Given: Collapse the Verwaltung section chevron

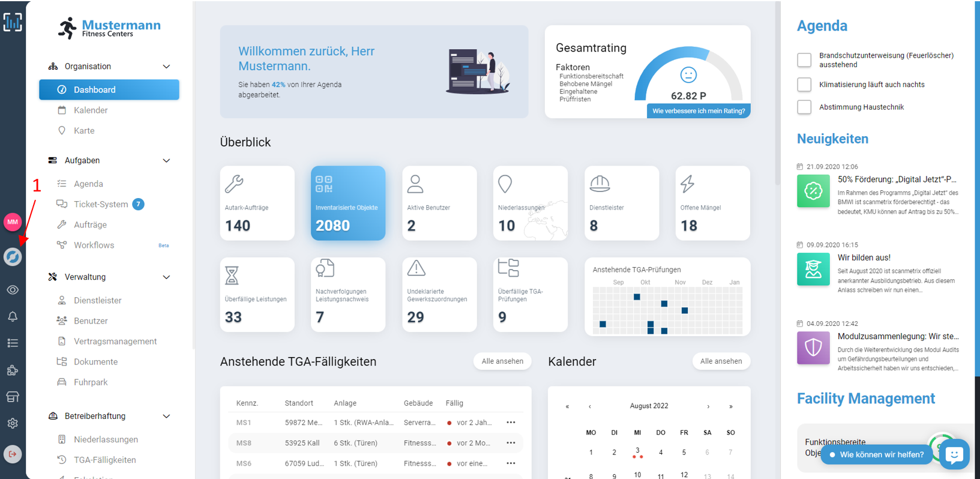Looking at the screenshot, I should click(166, 277).
